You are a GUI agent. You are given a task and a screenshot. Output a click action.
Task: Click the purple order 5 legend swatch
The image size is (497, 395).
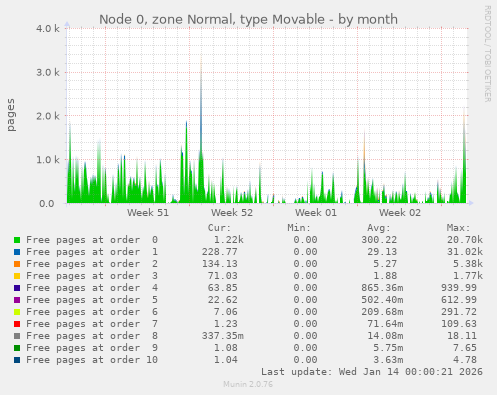(x=17, y=300)
